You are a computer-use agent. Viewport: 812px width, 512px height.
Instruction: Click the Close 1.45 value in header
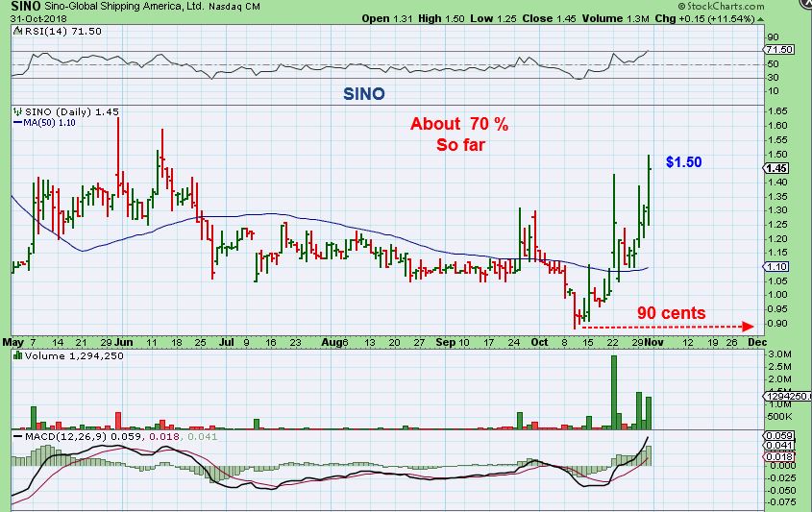549,18
